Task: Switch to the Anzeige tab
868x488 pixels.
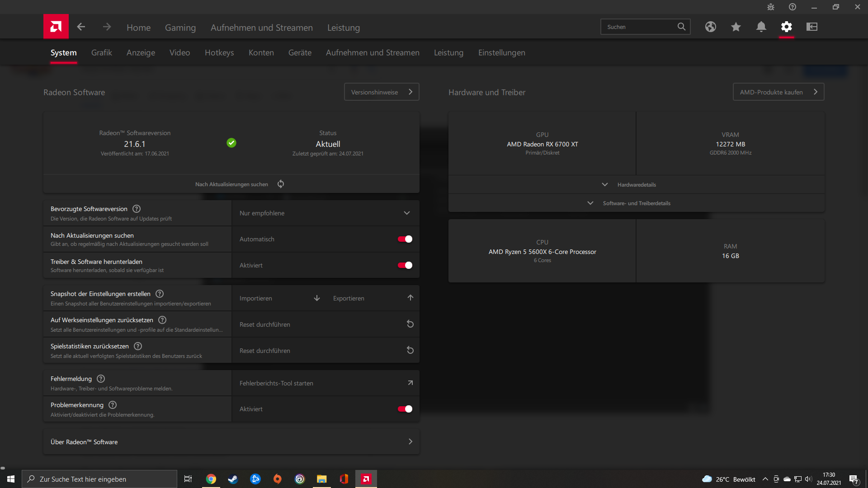Action: [141, 52]
